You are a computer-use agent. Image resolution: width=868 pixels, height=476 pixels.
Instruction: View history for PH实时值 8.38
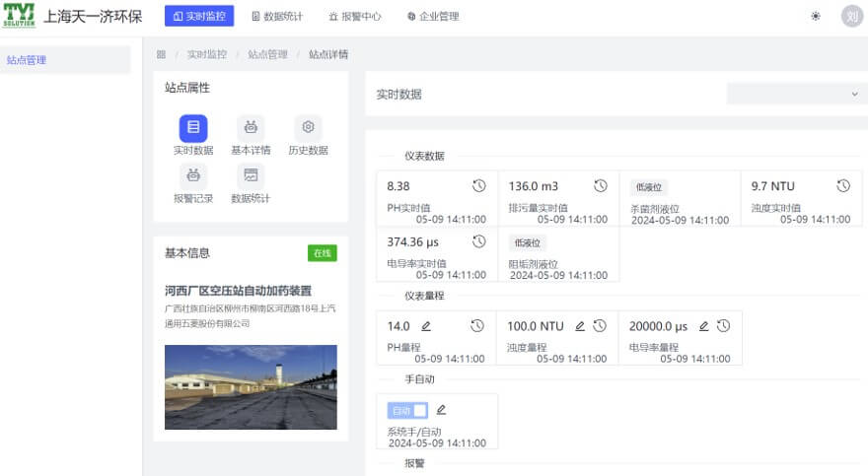click(x=479, y=186)
